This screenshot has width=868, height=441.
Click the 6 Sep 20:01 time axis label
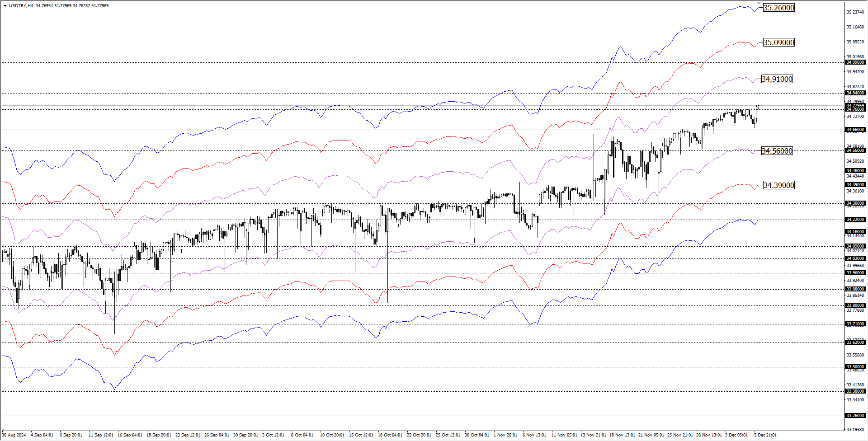point(71,435)
